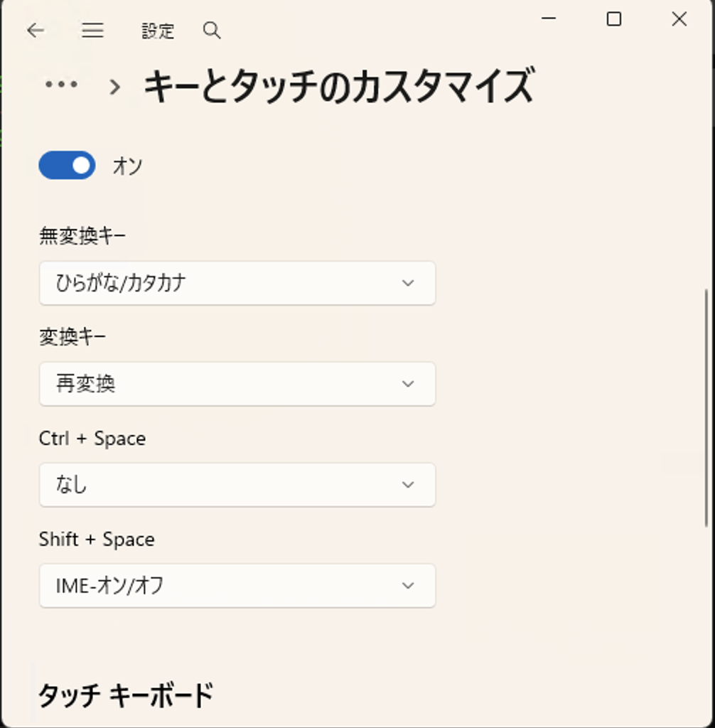Viewport: 715px width, 728px height.
Task: Select the キーとタッチのカスタマイズ page heading
Action: point(341,85)
